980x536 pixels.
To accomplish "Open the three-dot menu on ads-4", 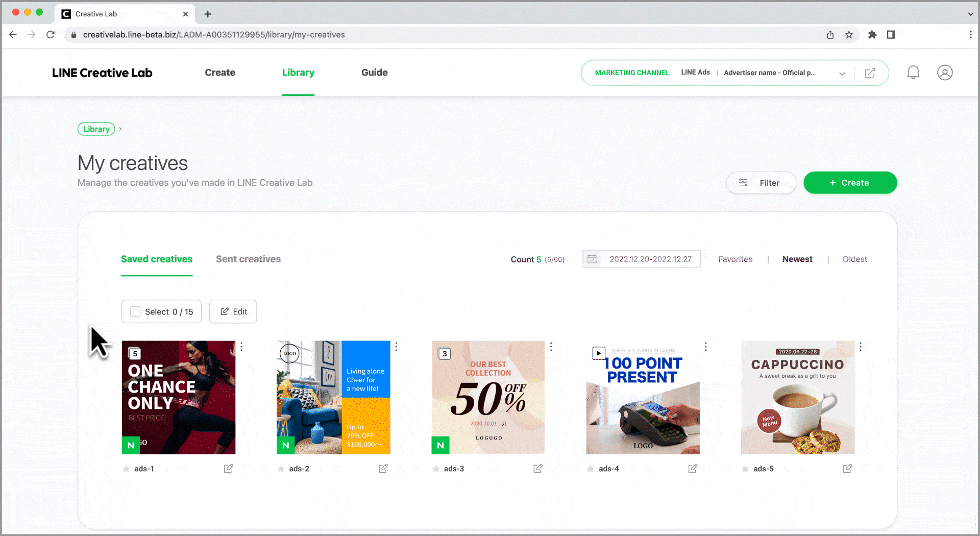I will [x=706, y=347].
